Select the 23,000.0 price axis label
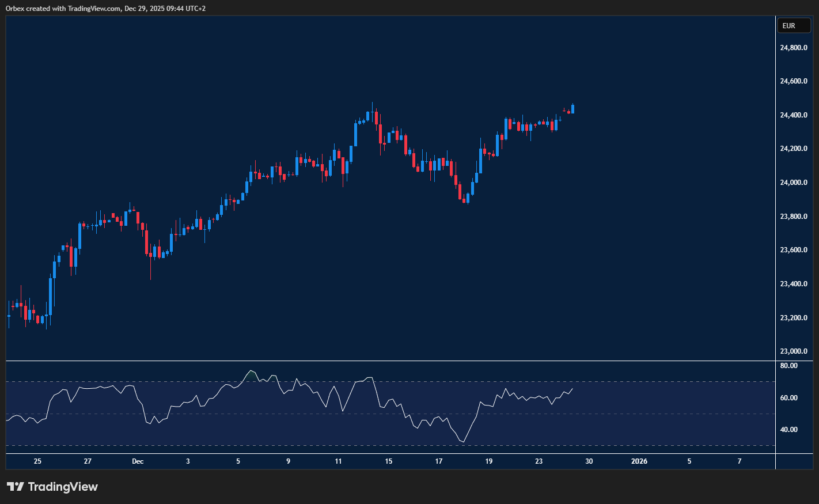 point(793,351)
